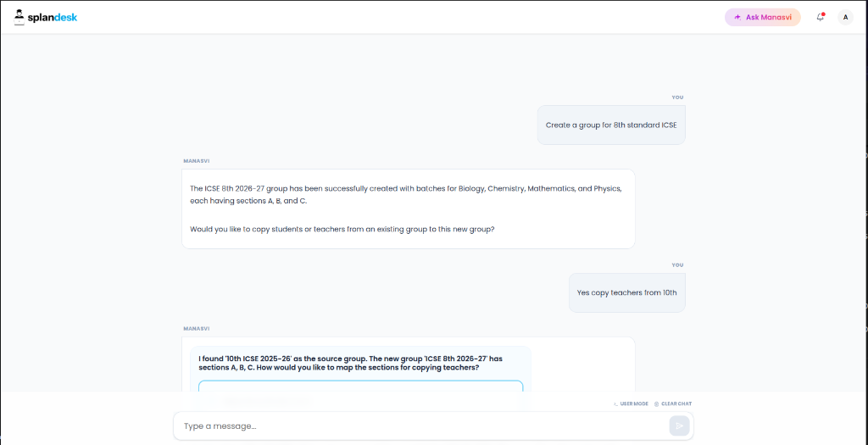This screenshot has height=445, width=868.
Task: Click the Clear Chat button
Action: (x=672, y=404)
